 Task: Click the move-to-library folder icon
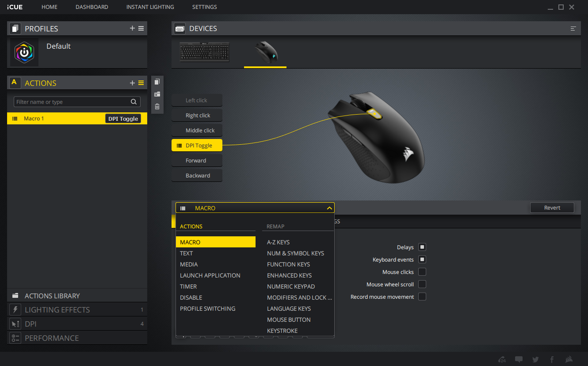click(x=157, y=94)
